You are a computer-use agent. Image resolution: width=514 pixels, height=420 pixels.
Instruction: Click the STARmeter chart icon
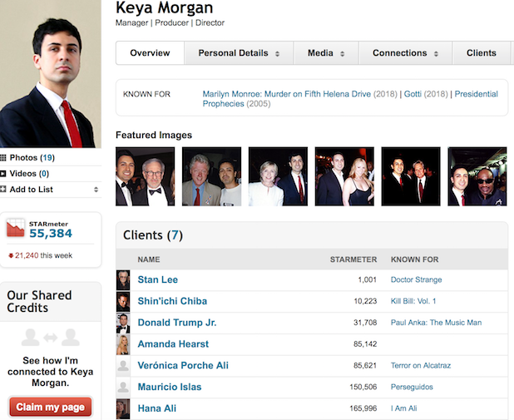15,229
